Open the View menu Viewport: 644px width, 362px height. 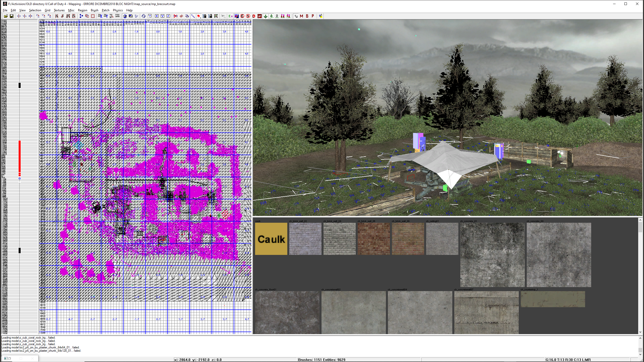point(22,10)
